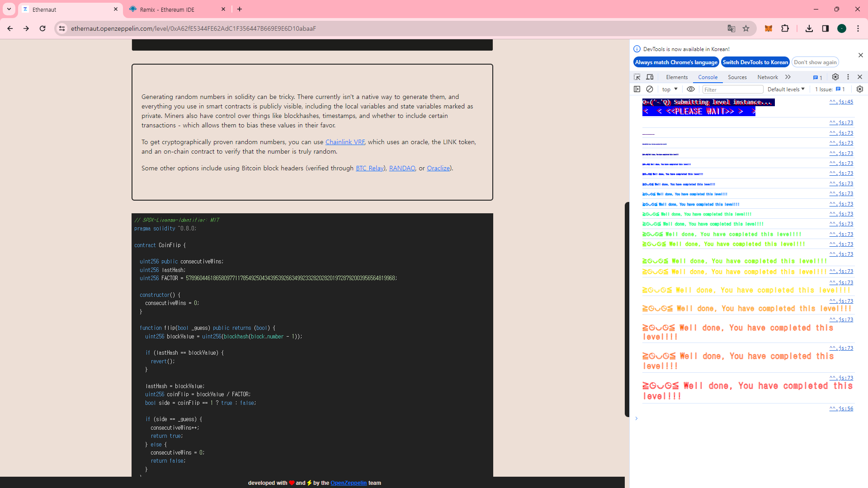
Task: Select the Ethernaut browser tab
Action: (70, 9)
